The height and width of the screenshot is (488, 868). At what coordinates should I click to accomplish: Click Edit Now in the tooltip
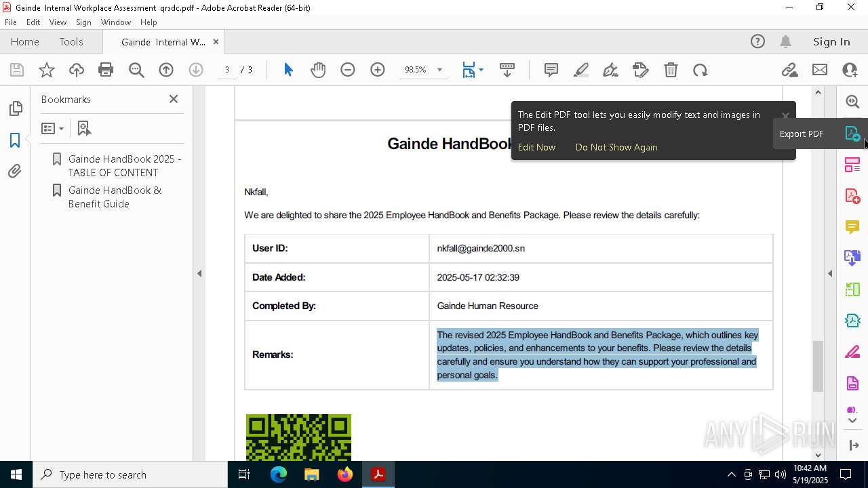[x=536, y=147]
